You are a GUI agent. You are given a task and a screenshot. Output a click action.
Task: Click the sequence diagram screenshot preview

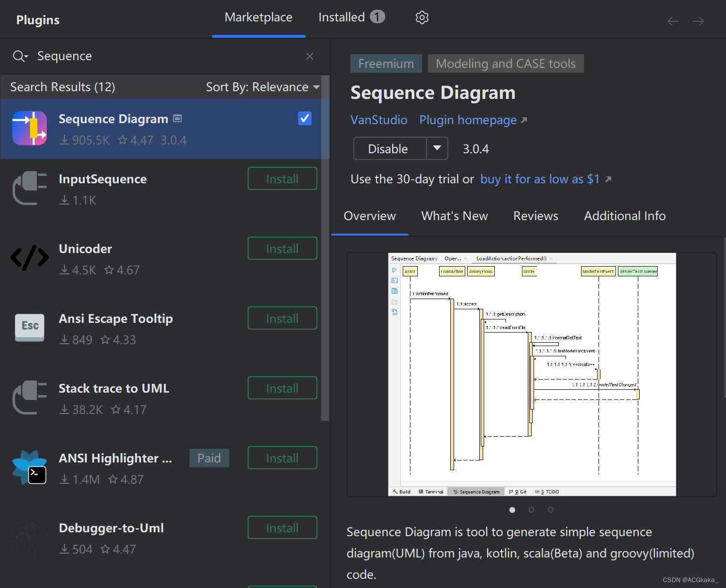click(x=532, y=374)
